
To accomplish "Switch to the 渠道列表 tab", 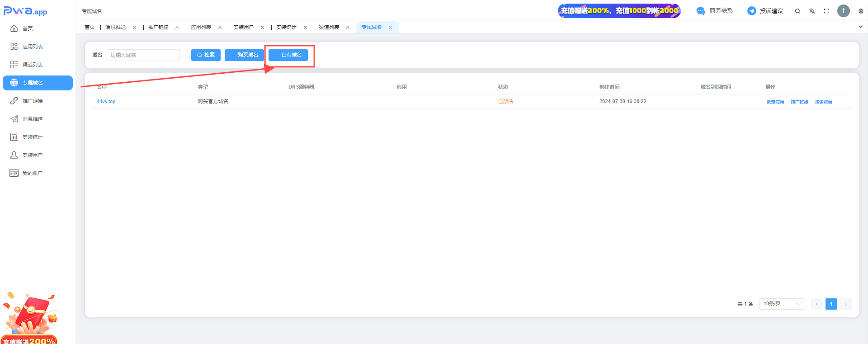I will pyautogui.click(x=329, y=27).
